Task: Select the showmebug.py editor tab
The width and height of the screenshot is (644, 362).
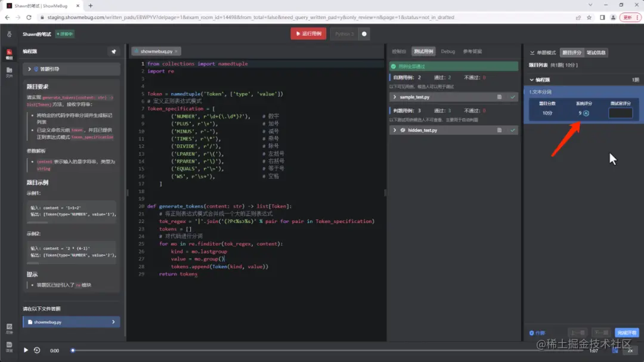Action: coord(156,51)
